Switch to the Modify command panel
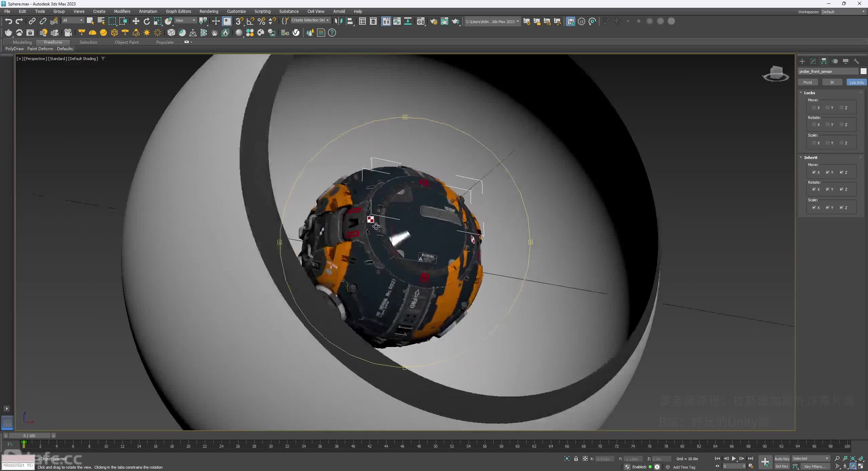Image resolution: width=868 pixels, height=471 pixels. coord(813,61)
